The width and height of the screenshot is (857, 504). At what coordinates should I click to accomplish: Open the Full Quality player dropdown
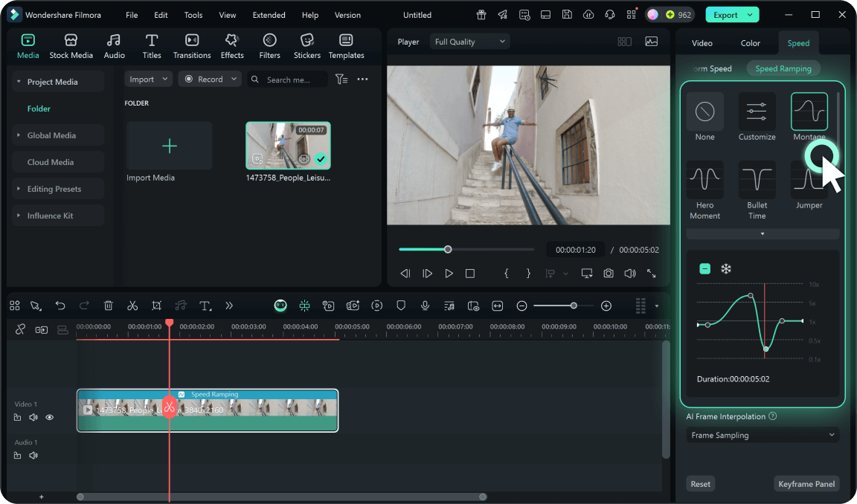(469, 42)
